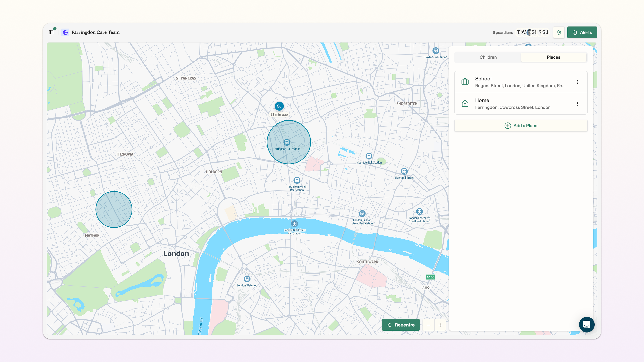Open the School place options menu
This screenshot has width=644, height=362.
pyautogui.click(x=577, y=82)
